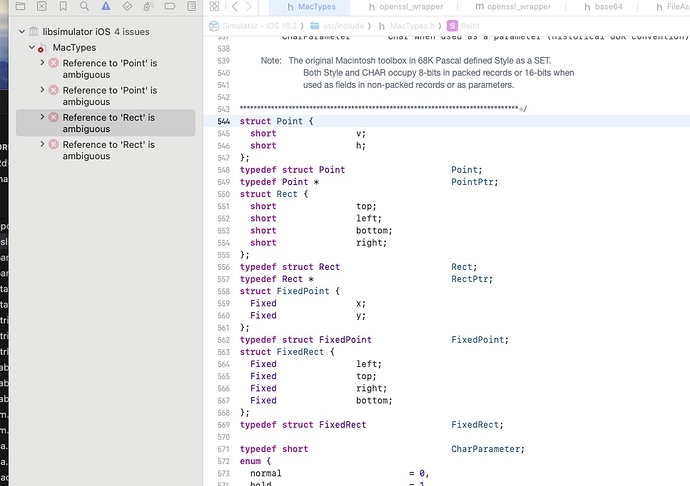690x486 pixels.
Task: Go forward in editor history
Action: tap(249, 6)
